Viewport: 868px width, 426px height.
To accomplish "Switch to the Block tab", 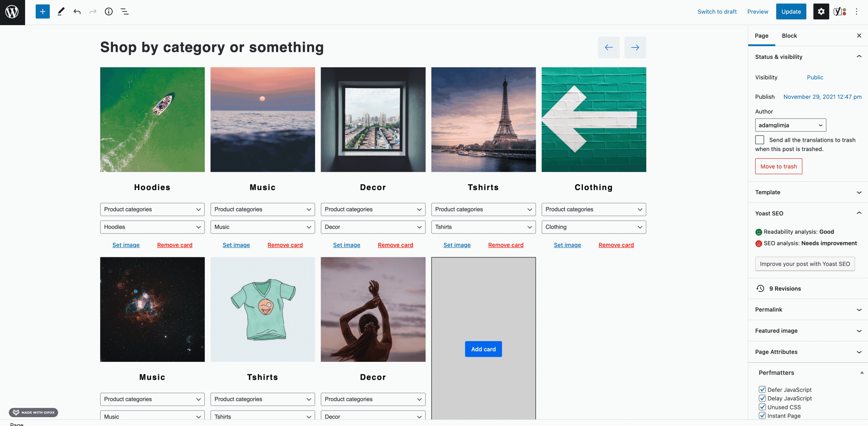I will [x=789, y=36].
